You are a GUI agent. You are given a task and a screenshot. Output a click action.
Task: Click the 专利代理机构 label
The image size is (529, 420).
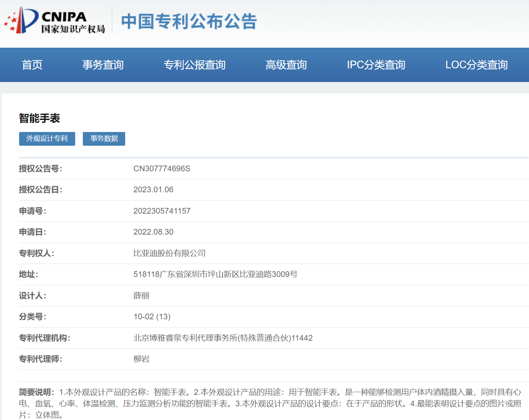point(45,338)
